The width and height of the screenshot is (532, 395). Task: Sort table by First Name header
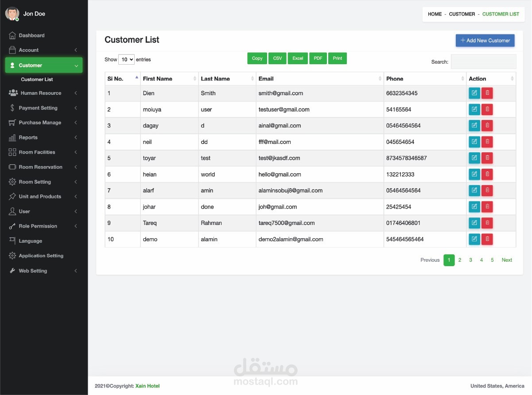pos(169,78)
